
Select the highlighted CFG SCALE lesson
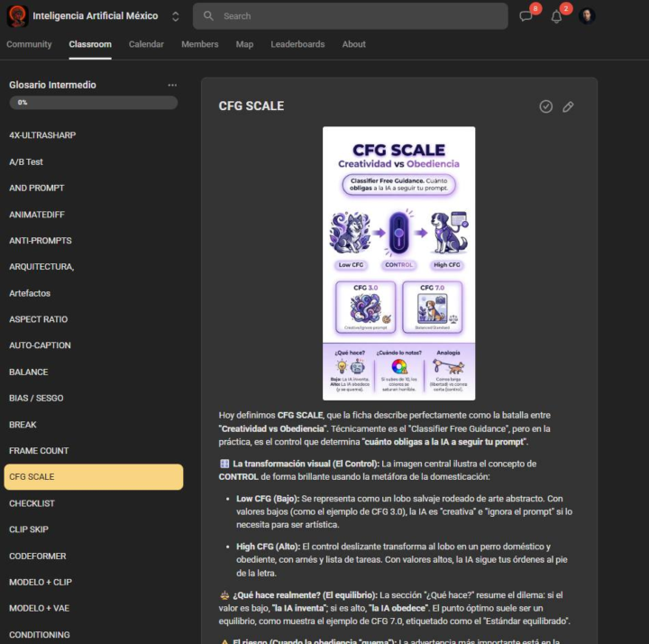[x=94, y=476]
